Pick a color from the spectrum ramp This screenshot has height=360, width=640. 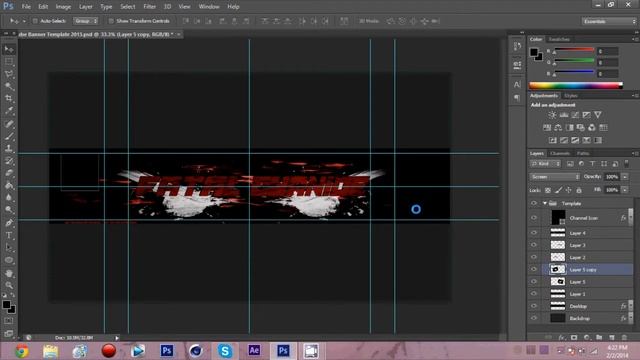point(576,85)
